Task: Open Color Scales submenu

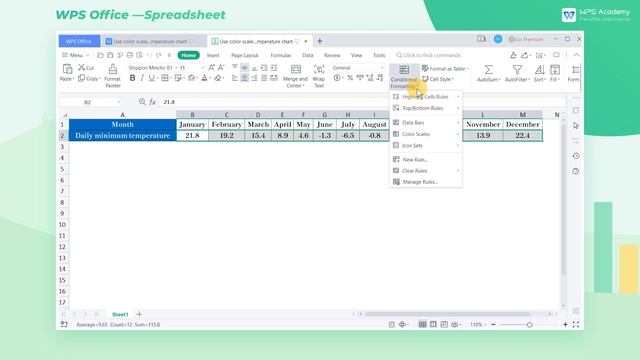Action: coord(426,134)
